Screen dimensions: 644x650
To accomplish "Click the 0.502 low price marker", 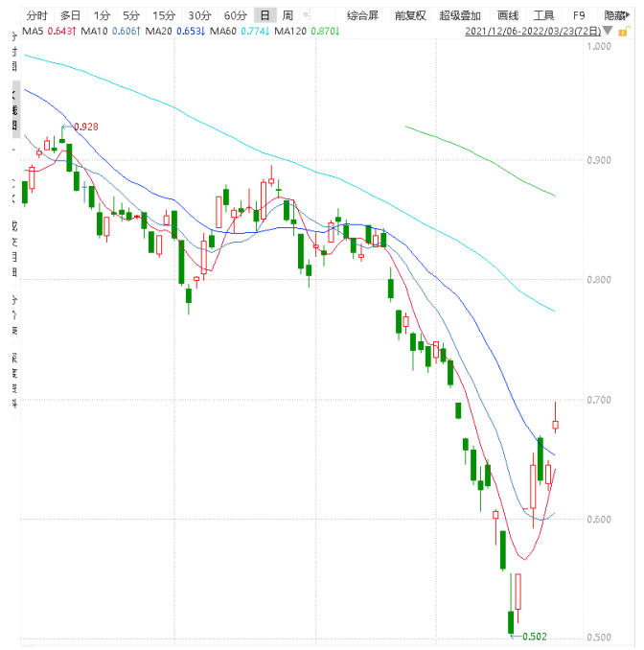I will [x=535, y=637].
